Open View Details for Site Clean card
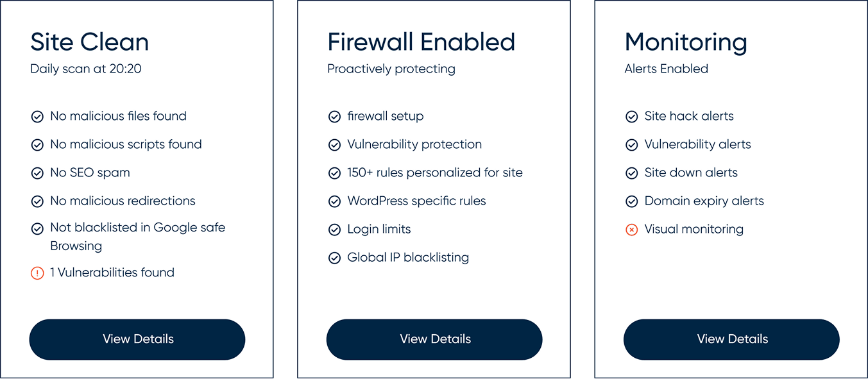The image size is (868, 379). click(x=137, y=339)
